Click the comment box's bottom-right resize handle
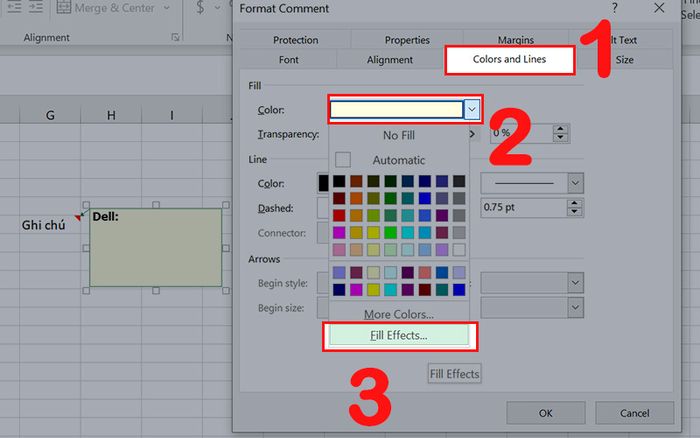Image resolution: width=700 pixels, height=438 pixels. 226,291
